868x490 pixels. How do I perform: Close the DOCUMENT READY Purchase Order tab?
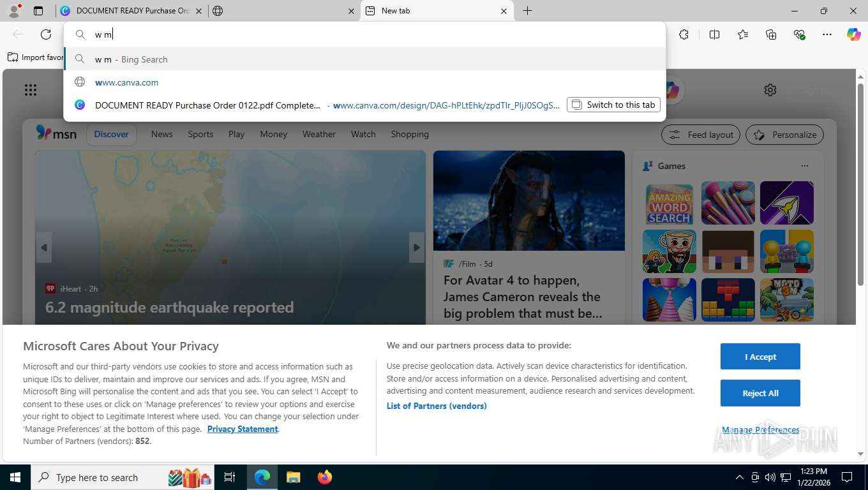click(x=198, y=11)
